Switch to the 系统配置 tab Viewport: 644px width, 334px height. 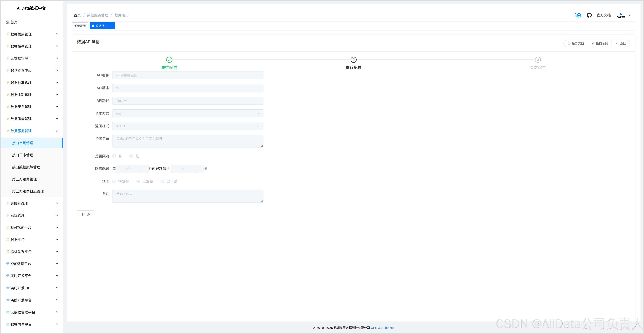pyautogui.click(x=80, y=26)
